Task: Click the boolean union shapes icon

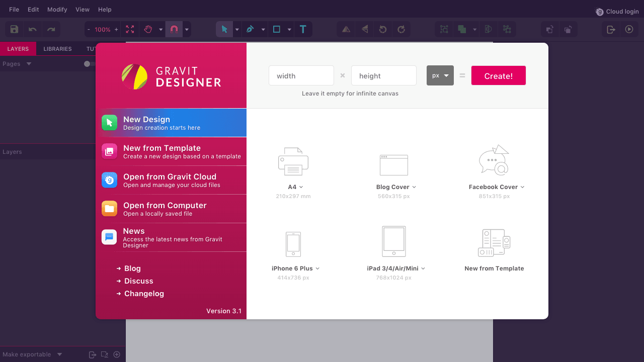Action: 462,30
